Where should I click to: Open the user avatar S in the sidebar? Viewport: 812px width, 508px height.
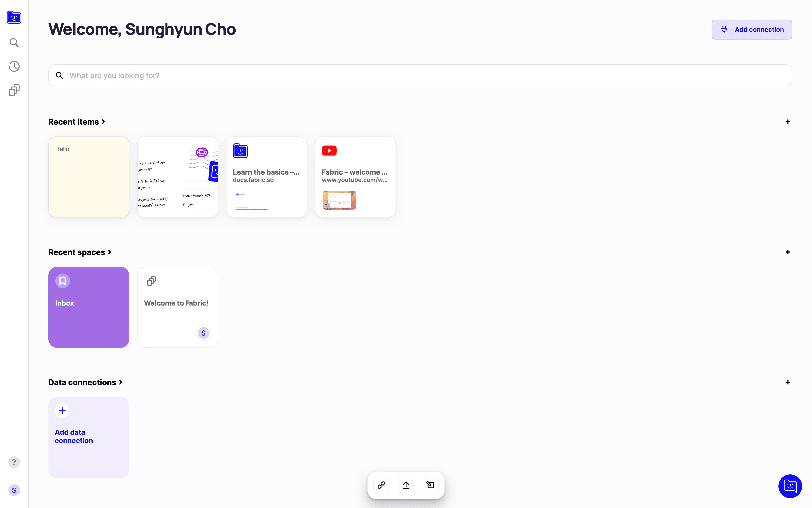click(14, 490)
